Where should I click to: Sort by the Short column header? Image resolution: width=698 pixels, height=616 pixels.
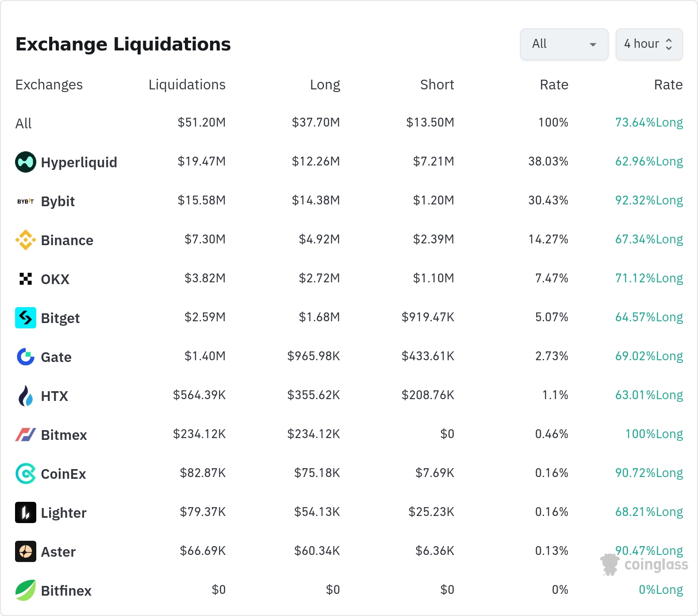pyautogui.click(x=437, y=85)
